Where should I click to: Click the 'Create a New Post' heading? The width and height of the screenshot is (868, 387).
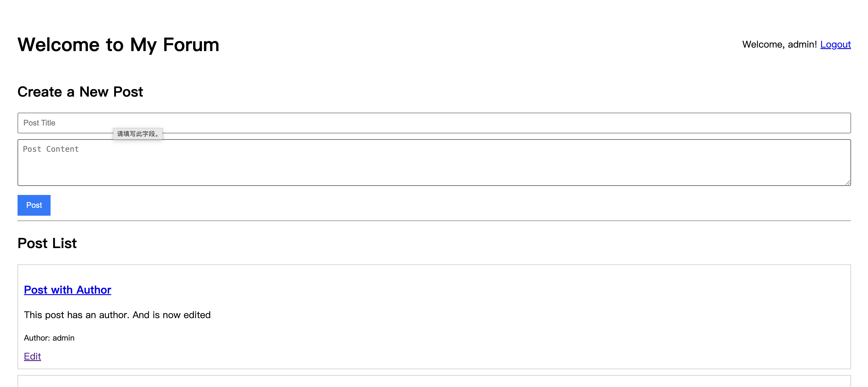coord(80,92)
